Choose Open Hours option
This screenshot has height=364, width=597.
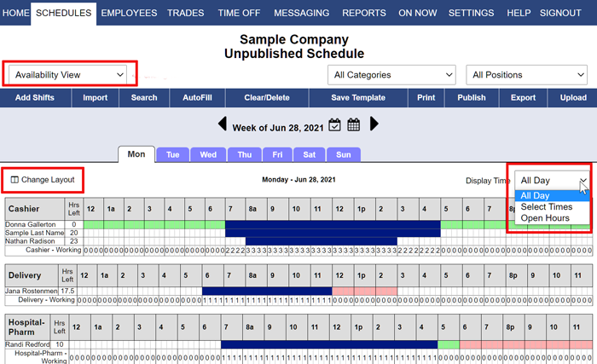[x=545, y=218]
